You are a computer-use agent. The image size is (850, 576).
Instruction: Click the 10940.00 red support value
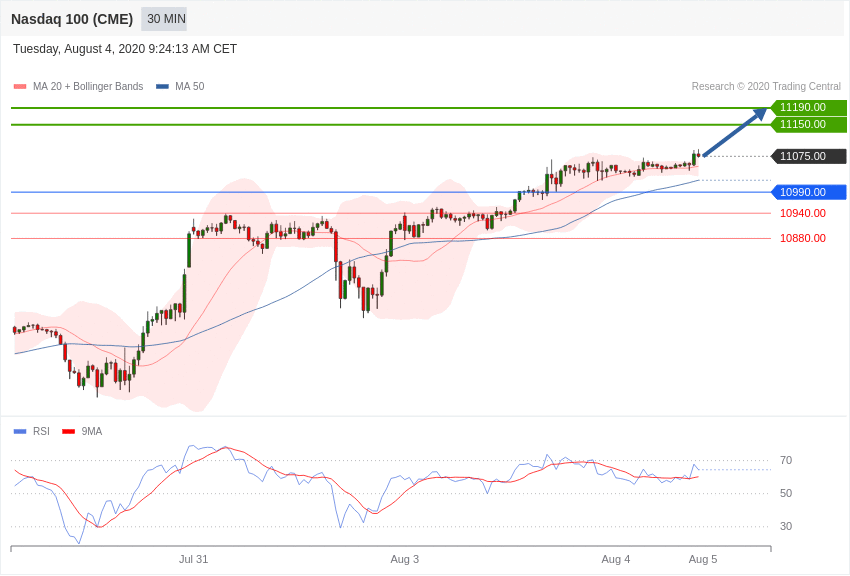803,213
